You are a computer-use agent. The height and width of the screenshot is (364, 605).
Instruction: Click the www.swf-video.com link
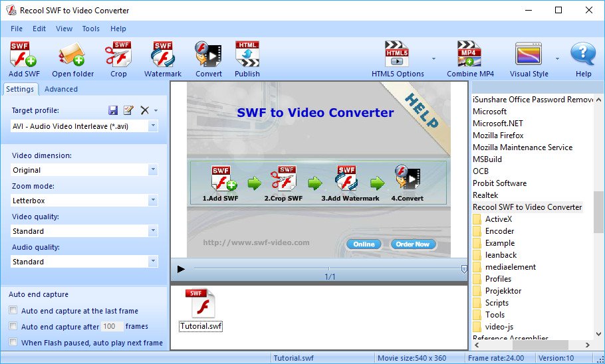coord(256,242)
